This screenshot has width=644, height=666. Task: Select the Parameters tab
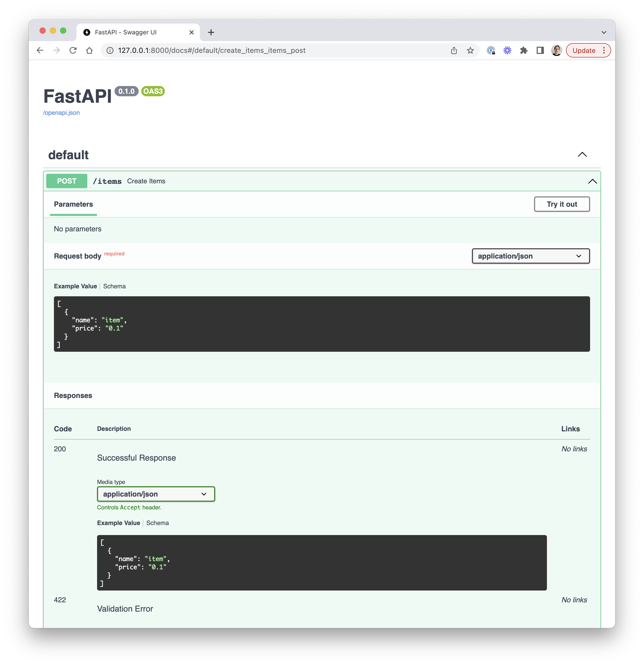(x=73, y=204)
